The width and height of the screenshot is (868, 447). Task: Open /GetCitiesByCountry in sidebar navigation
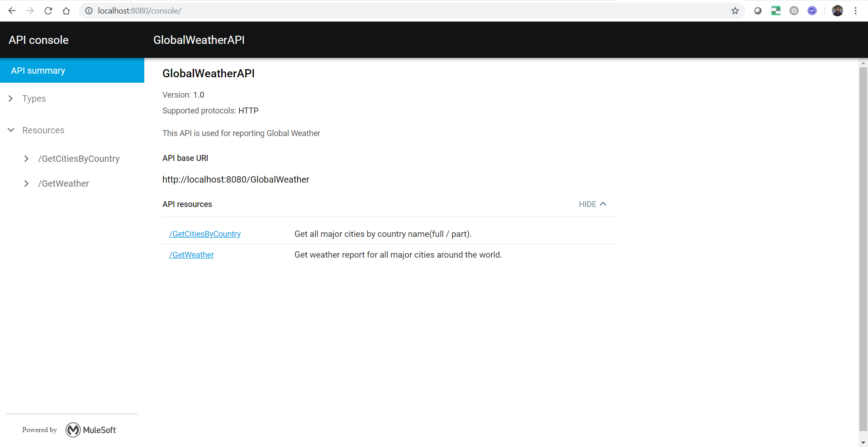click(79, 159)
